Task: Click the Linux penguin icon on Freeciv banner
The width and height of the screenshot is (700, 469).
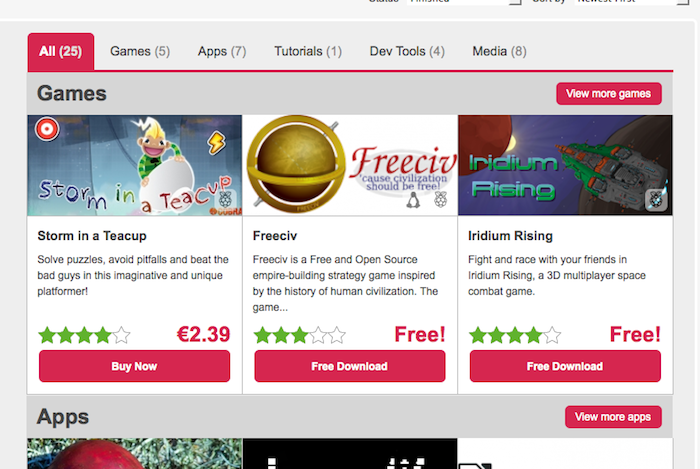Action: pyautogui.click(x=413, y=200)
